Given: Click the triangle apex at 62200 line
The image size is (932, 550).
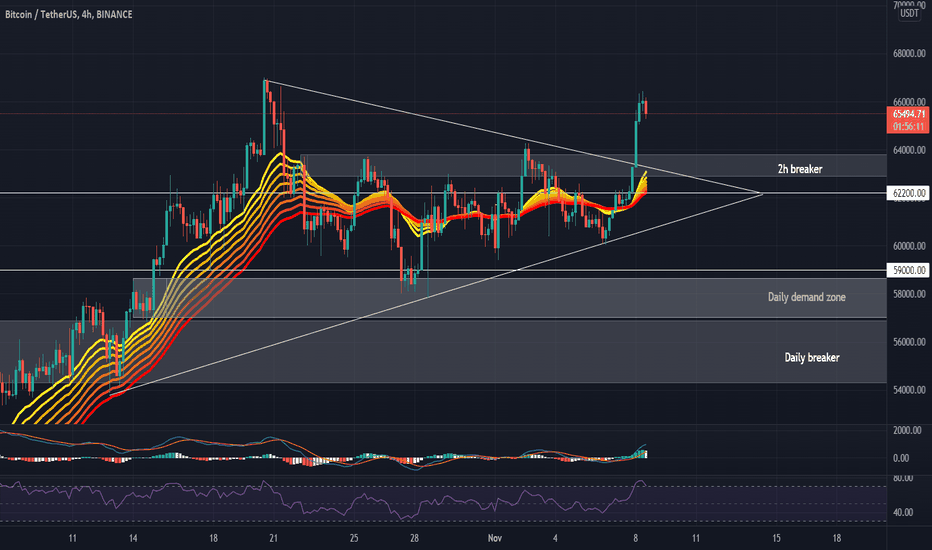Looking at the screenshot, I should coord(761,193).
